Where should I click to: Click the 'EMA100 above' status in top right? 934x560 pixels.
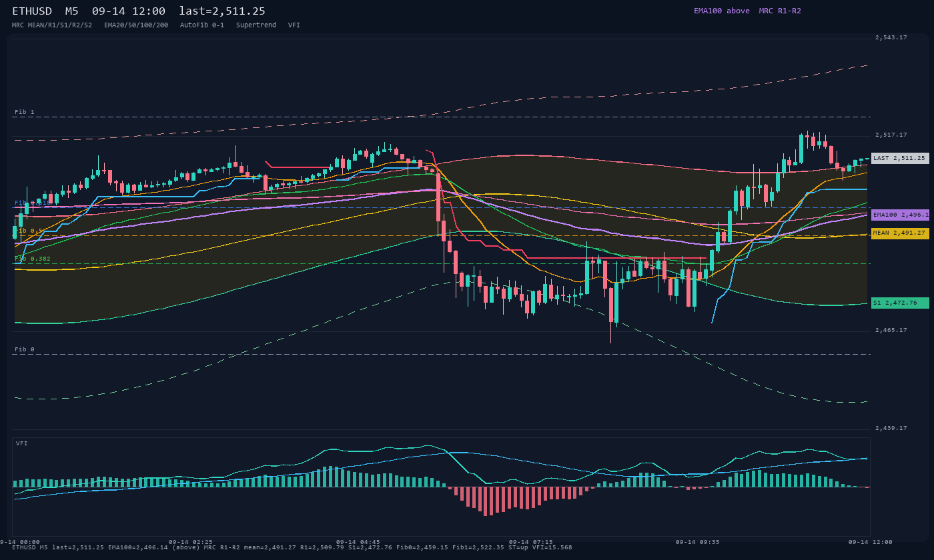721,11
